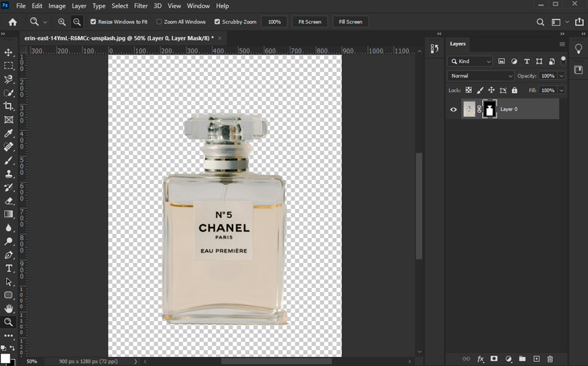
Task: Toggle lock all padlock
Action: click(x=515, y=90)
